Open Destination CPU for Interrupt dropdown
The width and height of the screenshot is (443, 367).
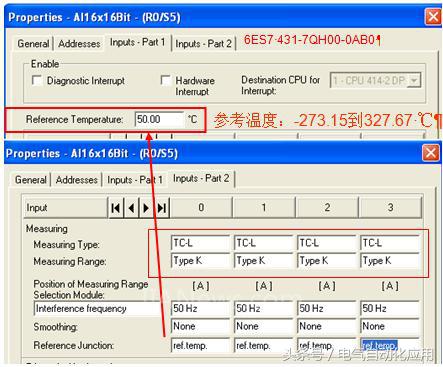414,80
